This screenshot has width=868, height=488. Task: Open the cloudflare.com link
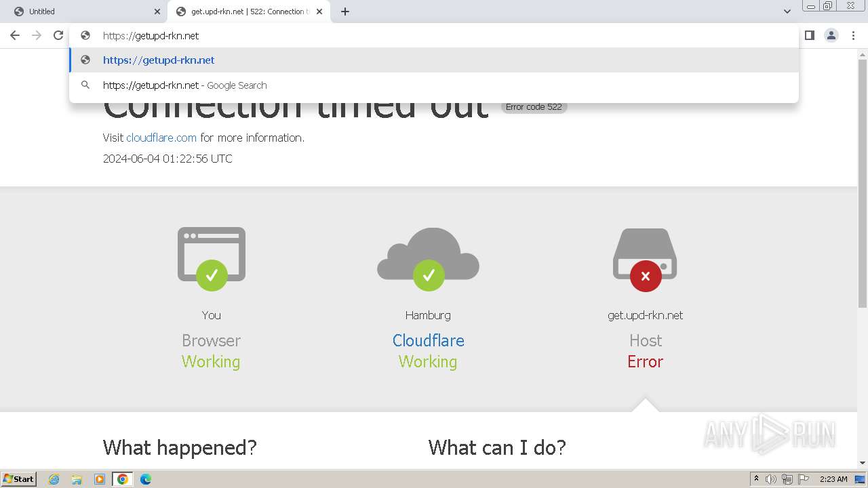(x=161, y=138)
